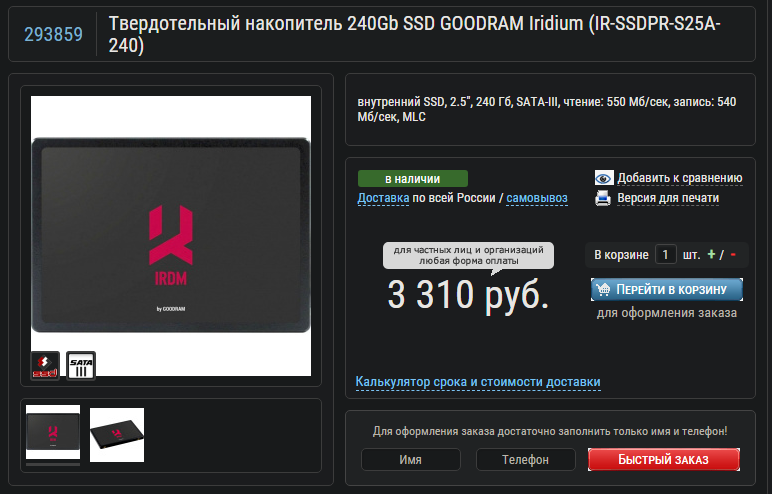Click the SSD badge icon on product image
Screen dimensions: 772x494
tap(45, 365)
